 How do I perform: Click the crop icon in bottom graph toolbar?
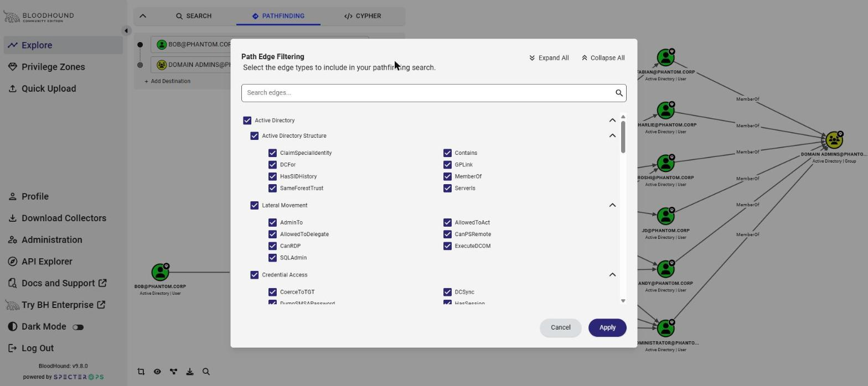141,372
